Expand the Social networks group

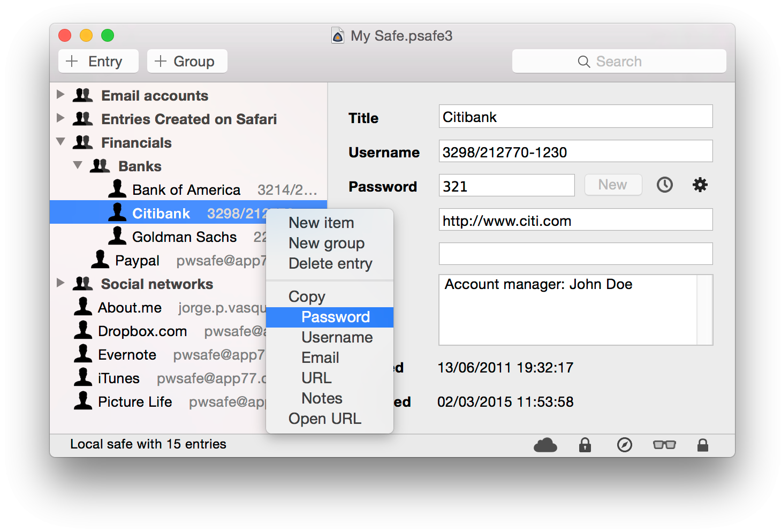[x=60, y=283]
